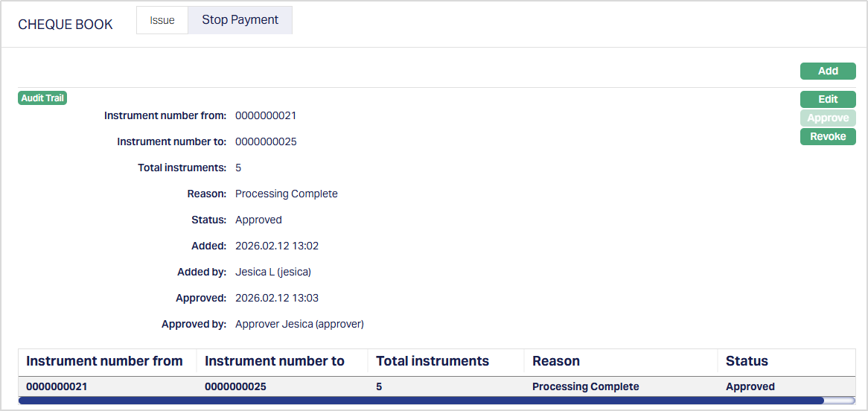Click the Instrument number to column header

(x=275, y=361)
